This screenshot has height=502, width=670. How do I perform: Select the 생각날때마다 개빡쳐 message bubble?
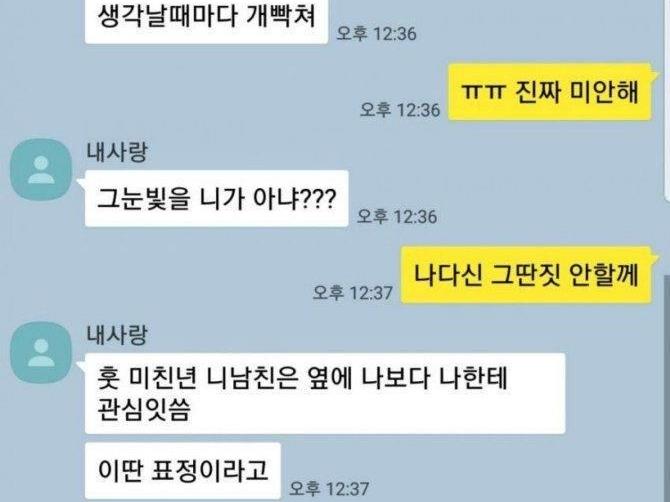tap(206, 21)
